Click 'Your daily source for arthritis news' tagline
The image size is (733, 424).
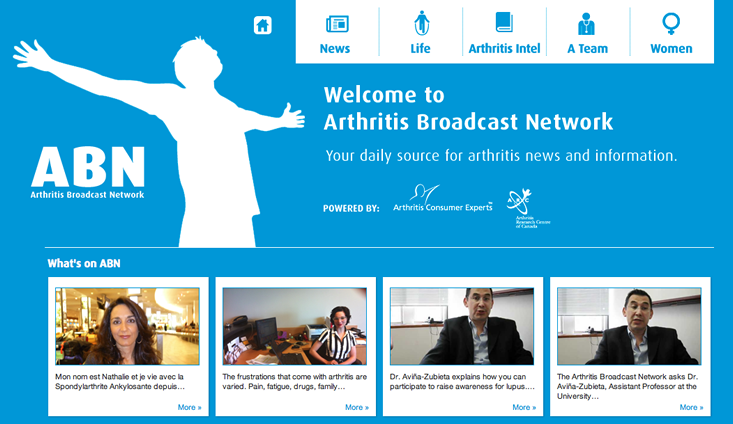[x=501, y=156]
